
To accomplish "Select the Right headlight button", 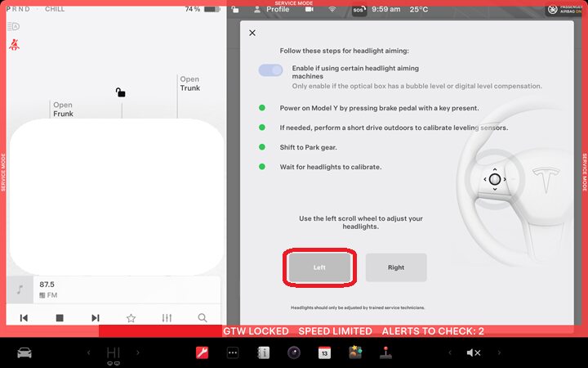I will [396, 267].
